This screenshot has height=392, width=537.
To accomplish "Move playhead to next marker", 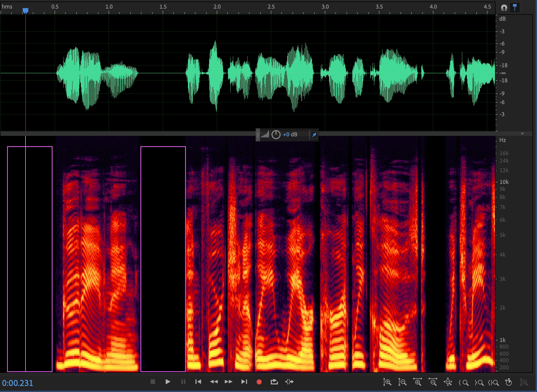I will click(244, 382).
